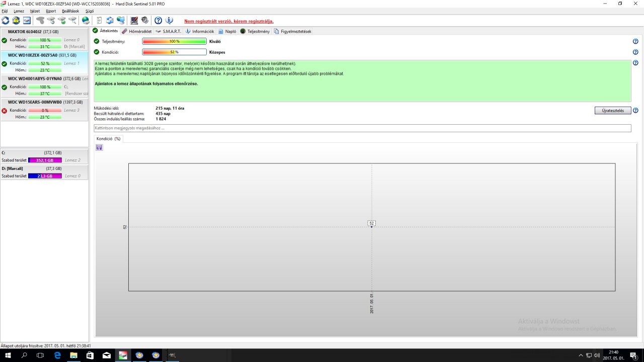Open Task View on the taskbar
The image size is (644, 362).
pos(41,355)
